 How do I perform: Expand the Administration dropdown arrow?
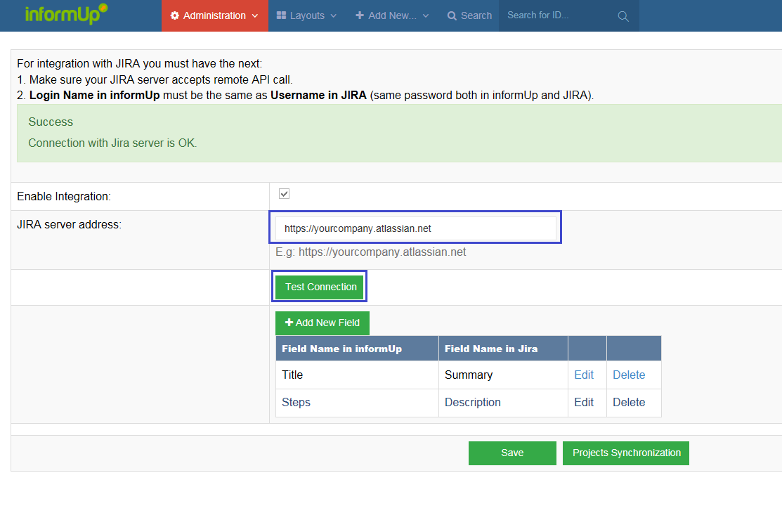(255, 16)
